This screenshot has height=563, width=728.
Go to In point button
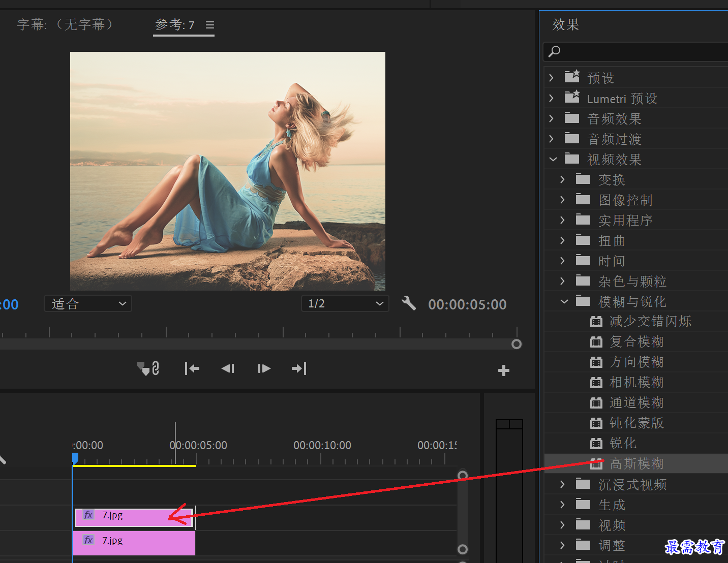(192, 368)
